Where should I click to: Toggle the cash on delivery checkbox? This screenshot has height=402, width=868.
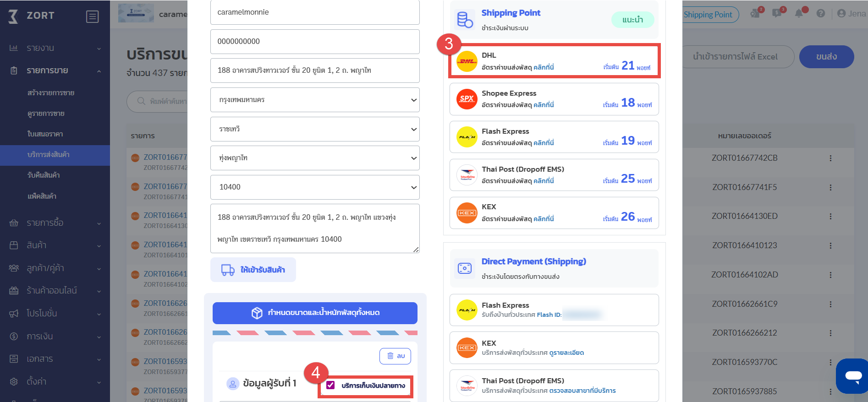(330, 385)
